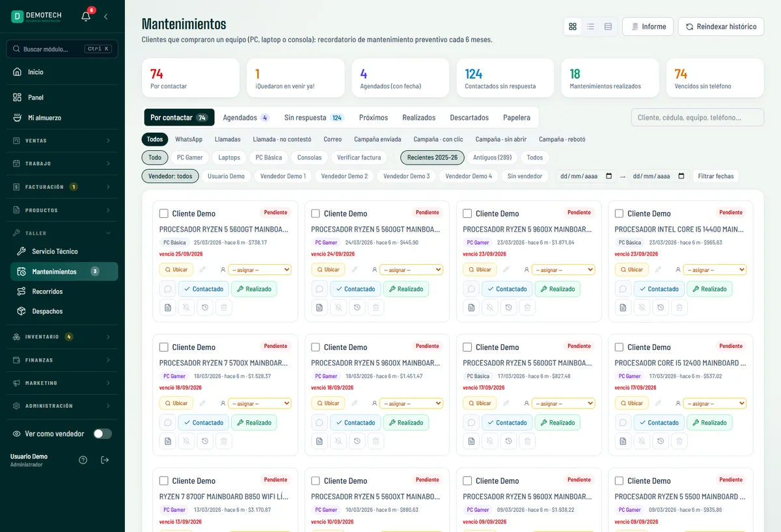The height and width of the screenshot is (532, 781).
Task: Check the box on the $827,48 Cliente Demo card
Action: point(467,347)
